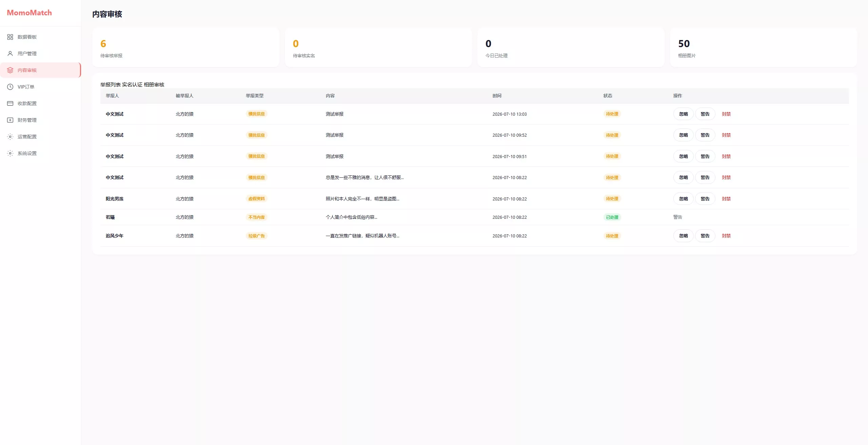
Task: Click the card icon beside 收款配置
Action: click(x=10, y=103)
